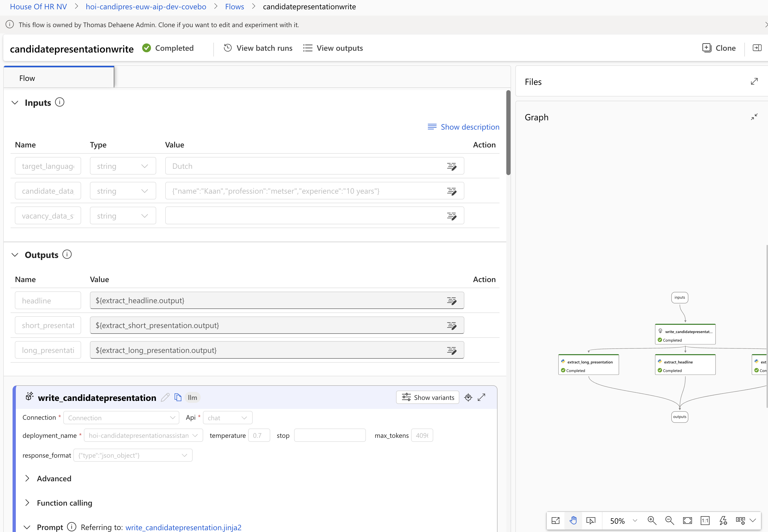768x532 pixels.
Task: Click the stop input field
Action: coord(330,435)
